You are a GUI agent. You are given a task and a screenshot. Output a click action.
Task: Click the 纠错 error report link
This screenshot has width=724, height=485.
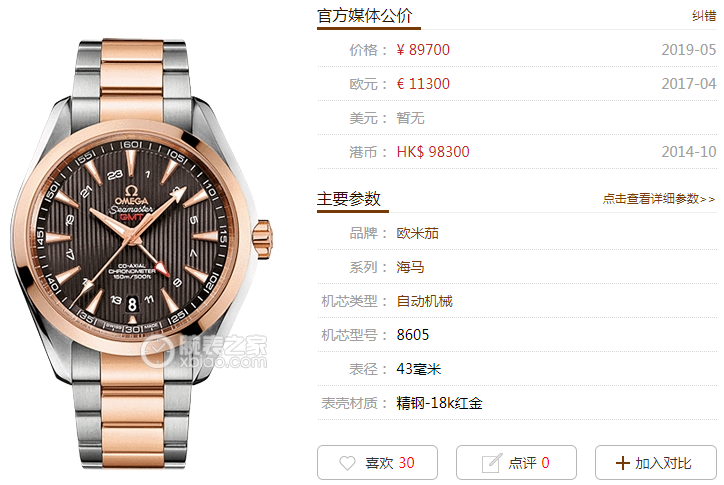pyautogui.click(x=704, y=16)
